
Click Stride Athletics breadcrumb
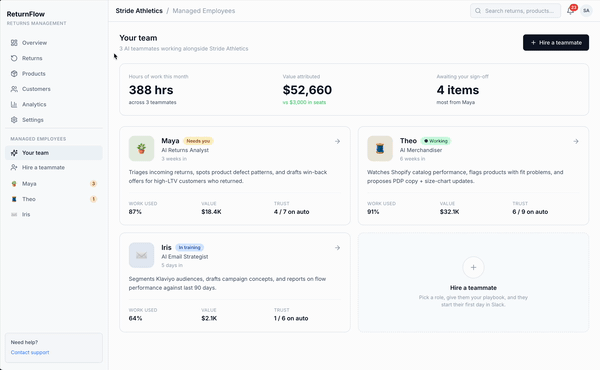click(139, 11)
